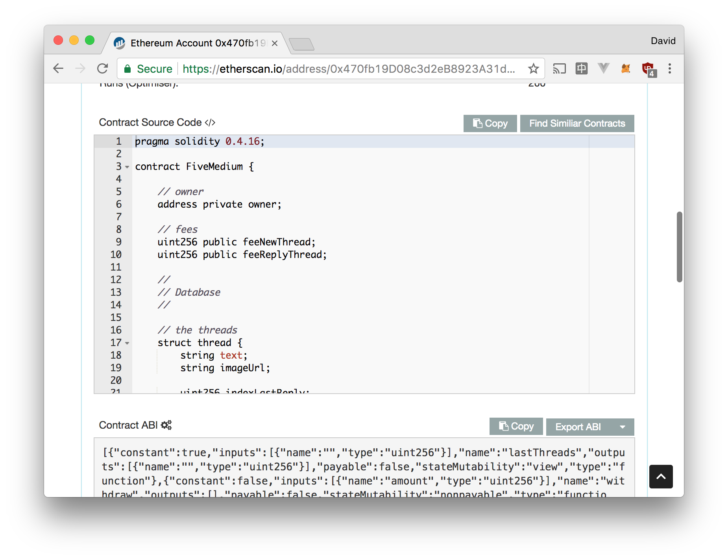The image size is (728, 560).
Task: Click the scroll-to-top arrow button
Action: (661, 477)
